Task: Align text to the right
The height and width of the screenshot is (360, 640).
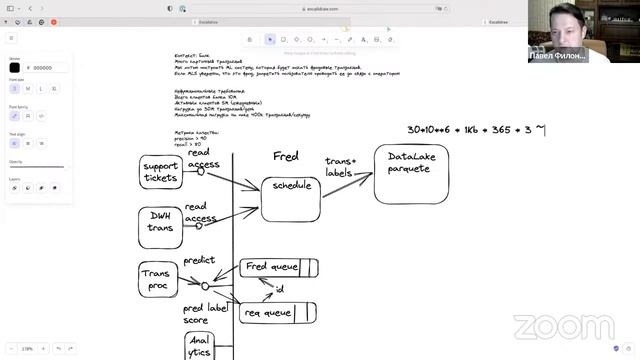Action: [41, 143]
